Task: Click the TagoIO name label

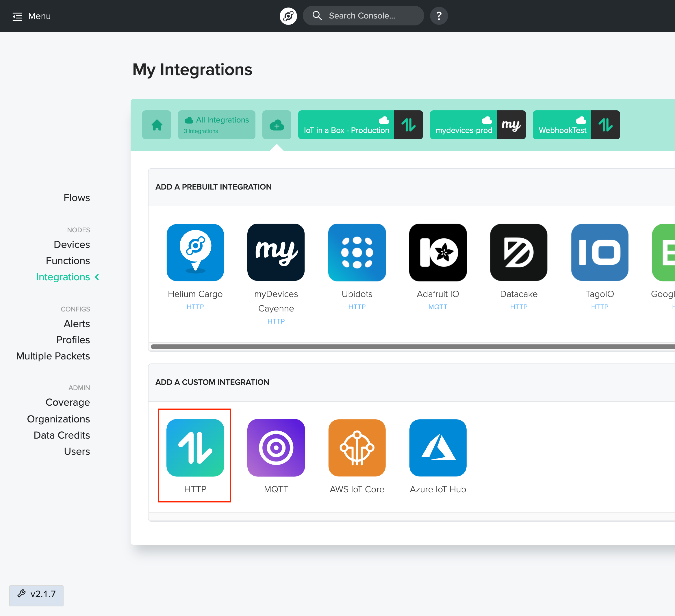Action: (600, 294)
